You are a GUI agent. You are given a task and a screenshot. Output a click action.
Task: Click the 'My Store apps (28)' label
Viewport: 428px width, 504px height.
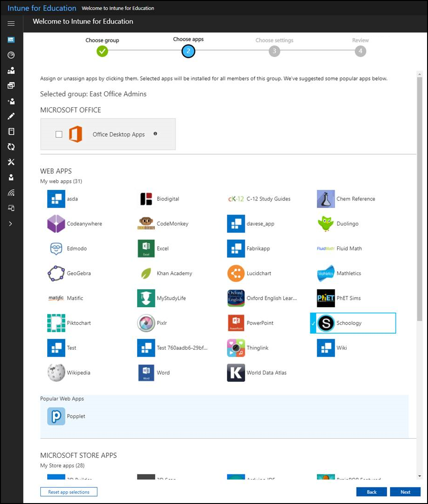pos(63,466)
